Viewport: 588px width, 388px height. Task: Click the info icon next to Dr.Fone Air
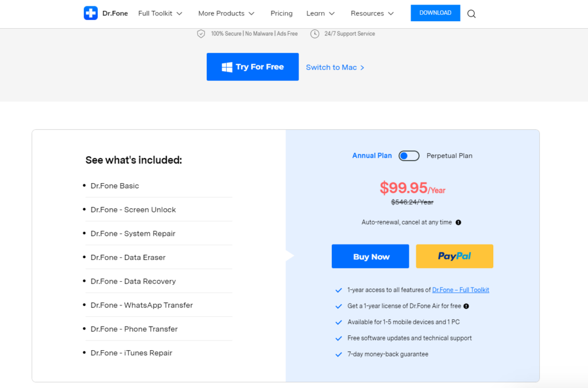coord(466,306)
